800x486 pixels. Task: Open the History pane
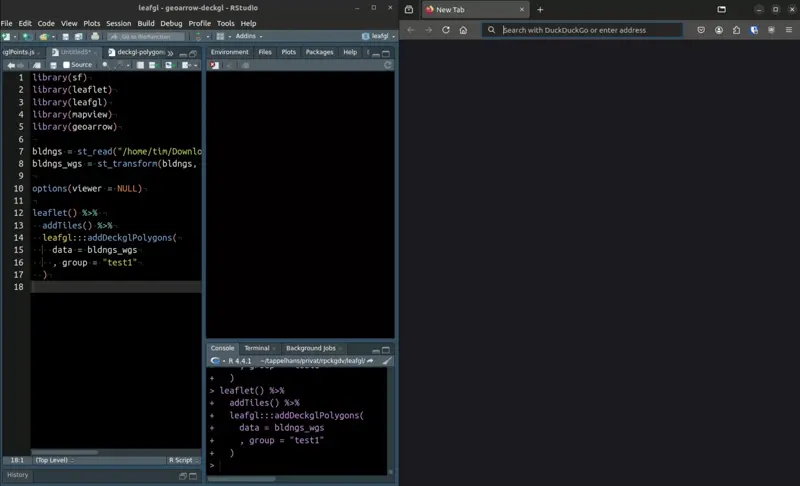point(18,475)
